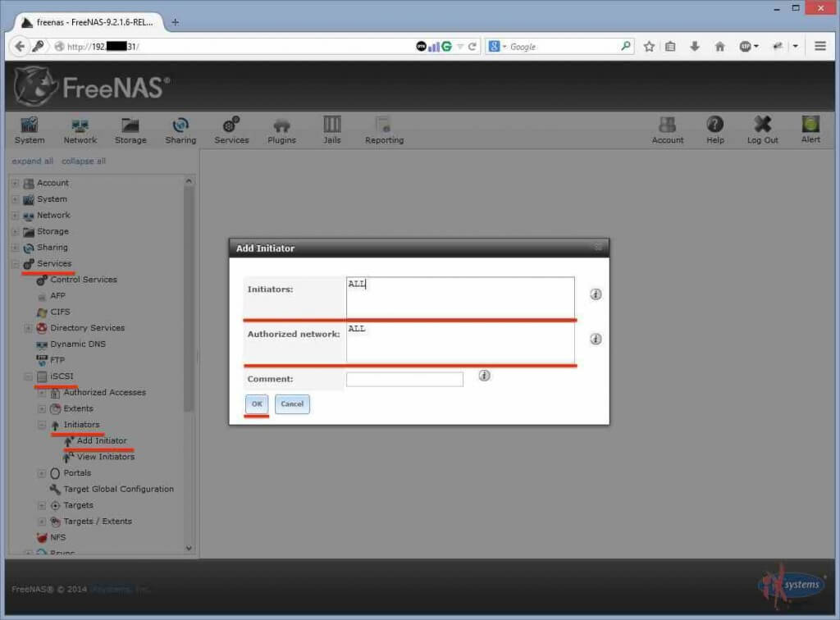840x620 pixels.
Task: Open the Jails toolbar icon
Action: (331, 130)
